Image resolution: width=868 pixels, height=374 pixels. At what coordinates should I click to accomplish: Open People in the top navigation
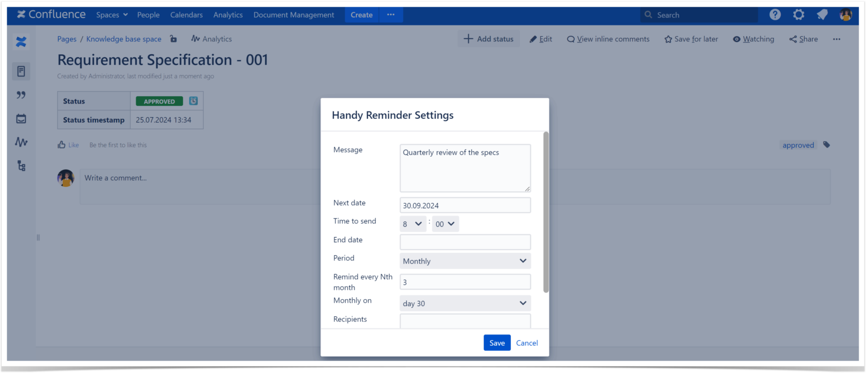tap(148, 15)
